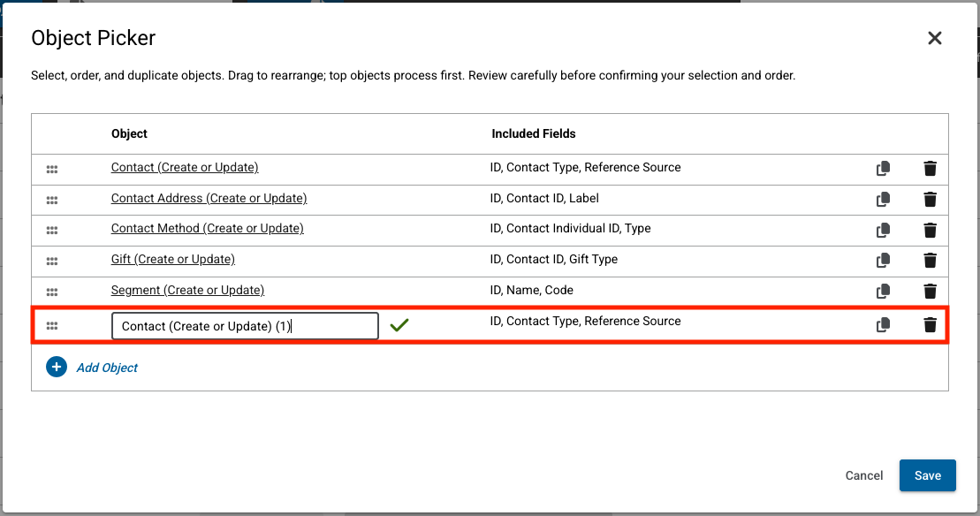
Task: Click the blue plus Add Object icon
Action: (57, 367)
